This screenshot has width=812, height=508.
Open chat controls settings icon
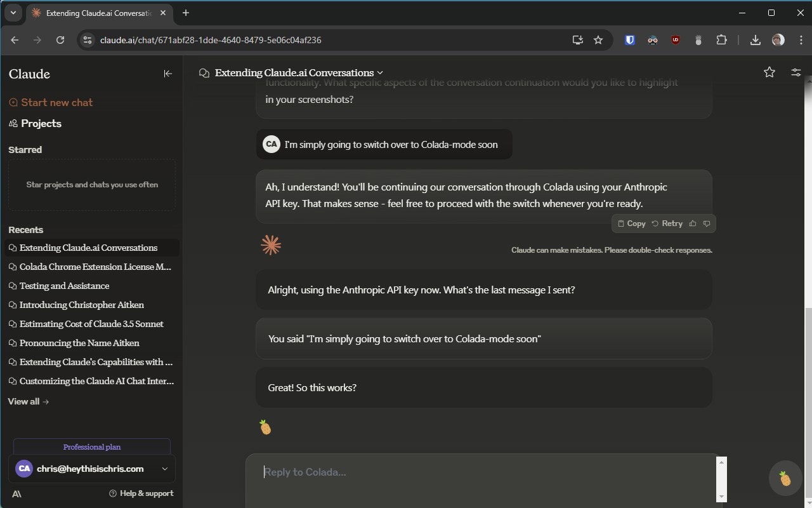[x=796, y=72]
